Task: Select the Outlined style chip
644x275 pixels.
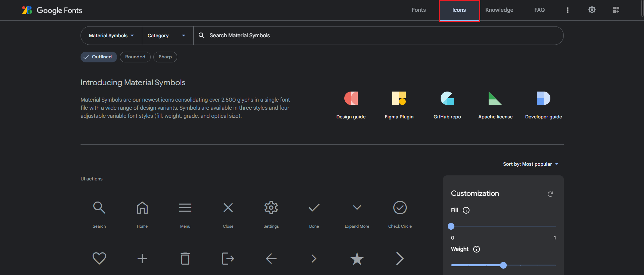Action: [99, 57]
